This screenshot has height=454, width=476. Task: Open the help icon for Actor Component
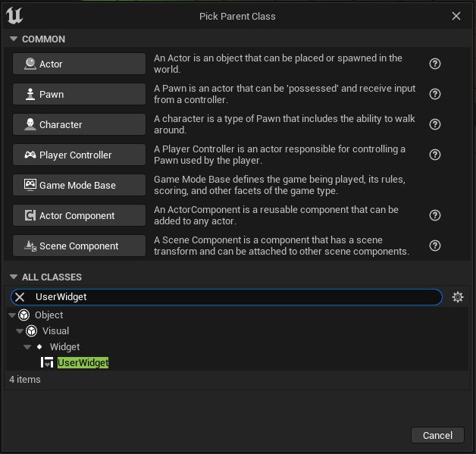[435, 216]
